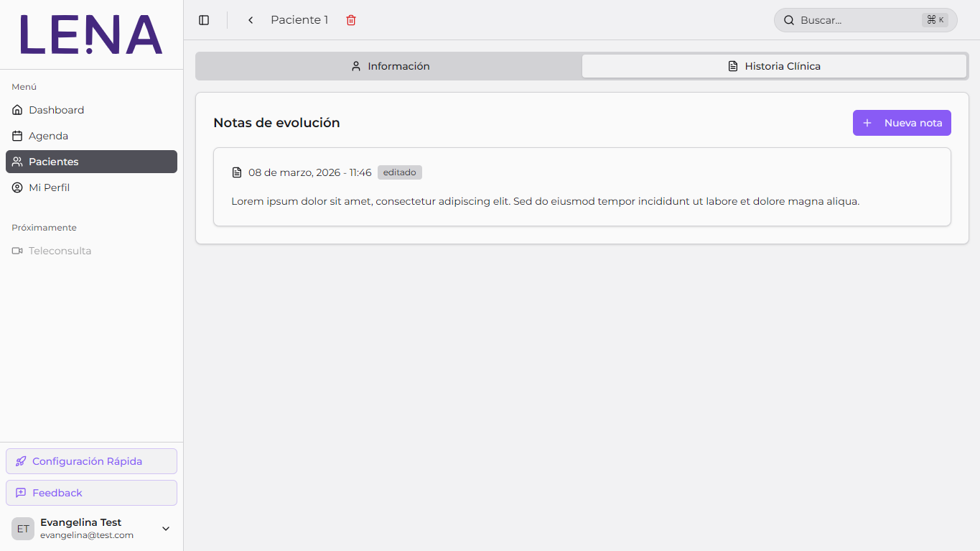Click the note document icon beside the date

(237, 172)
